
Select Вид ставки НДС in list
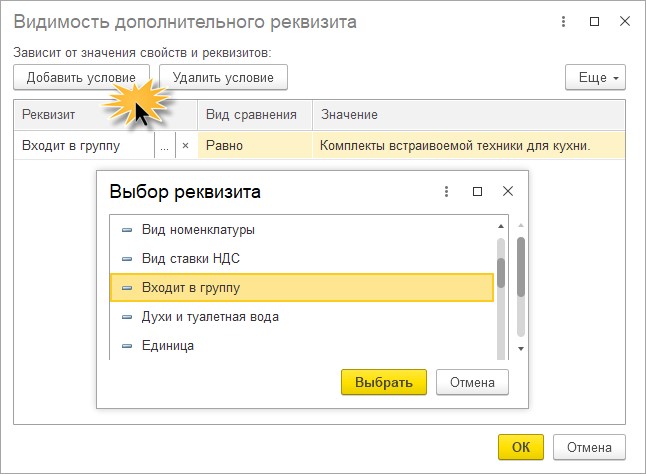(190, 259)
